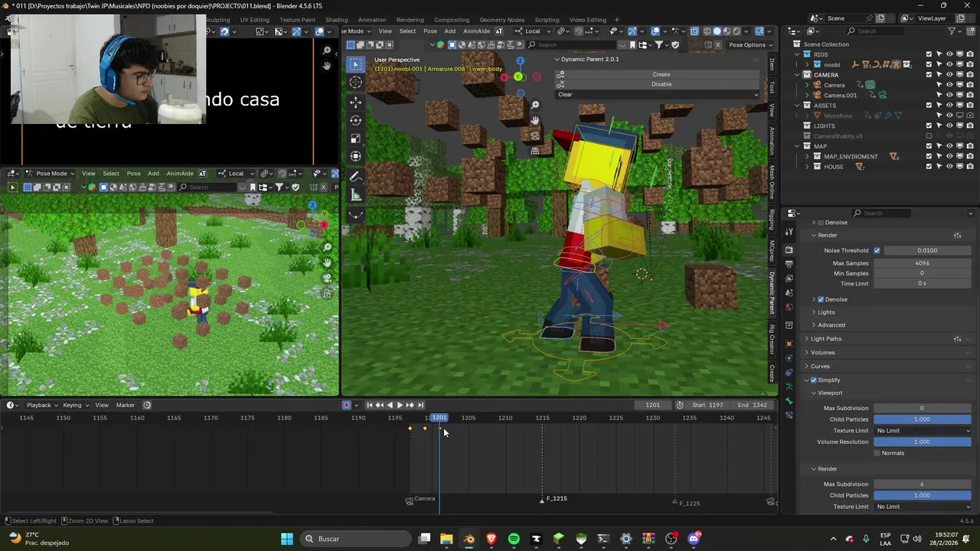Screen dimensions: 980x551
Task: Toggle the checked Denoise checkbox under Render
Action: (x=821, y=299)
